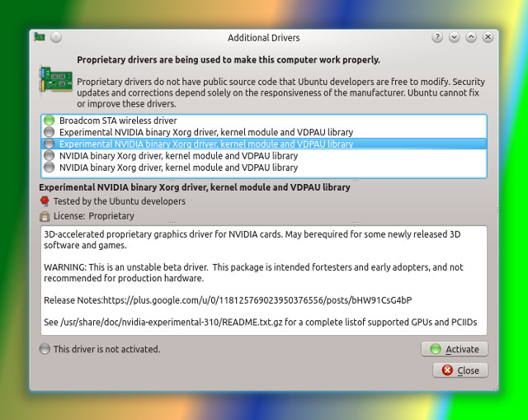528x420 pixels.
Task: Close the Additional Drivers dialog
Action: pos(460,370)
